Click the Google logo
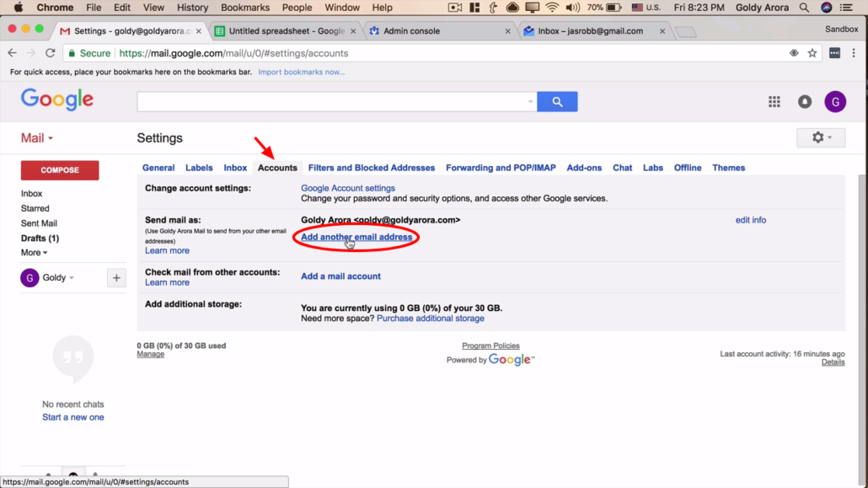Viewport: 868px width, 488px height. 57,99
